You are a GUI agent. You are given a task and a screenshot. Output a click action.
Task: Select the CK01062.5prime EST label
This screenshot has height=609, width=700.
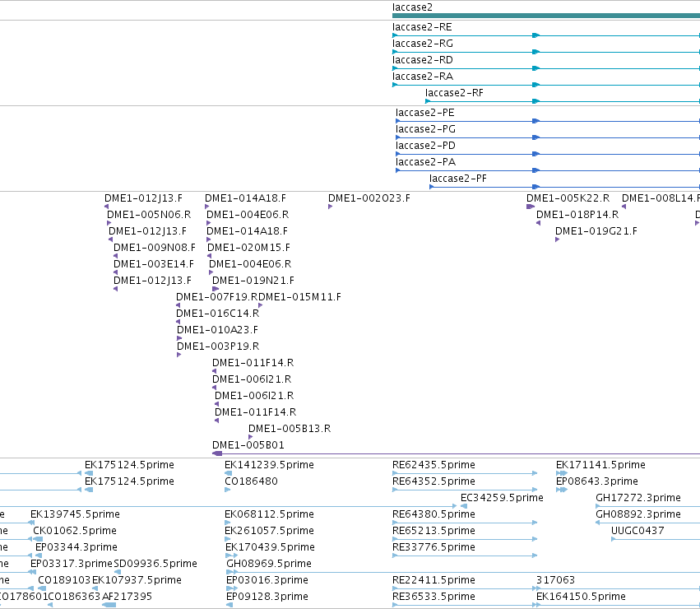pyautogui.click(x=75, y=532)
